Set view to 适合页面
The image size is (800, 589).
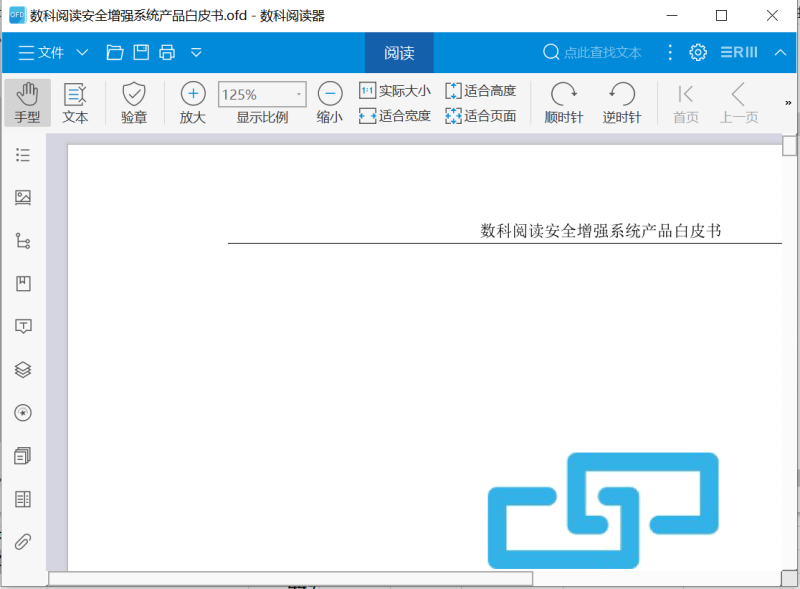pyautogui.click(x=481, y=116)
